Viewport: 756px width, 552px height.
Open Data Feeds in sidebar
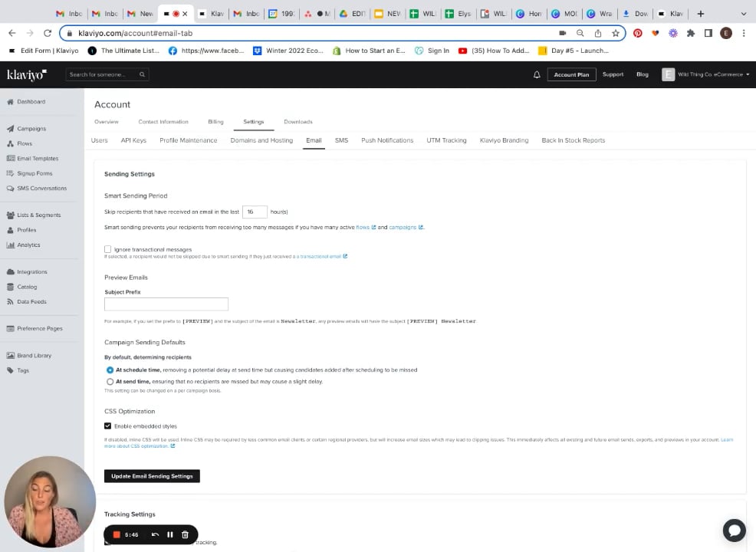[x=27, y=302]
